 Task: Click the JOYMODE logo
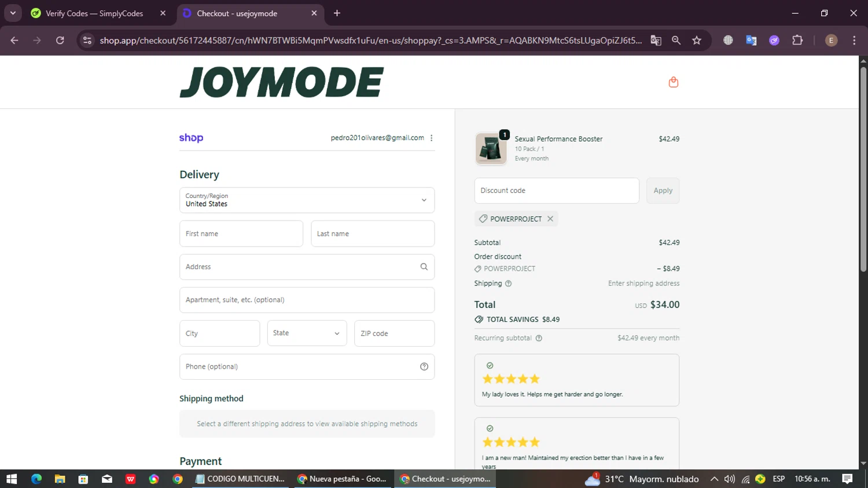tap(282, 82)
